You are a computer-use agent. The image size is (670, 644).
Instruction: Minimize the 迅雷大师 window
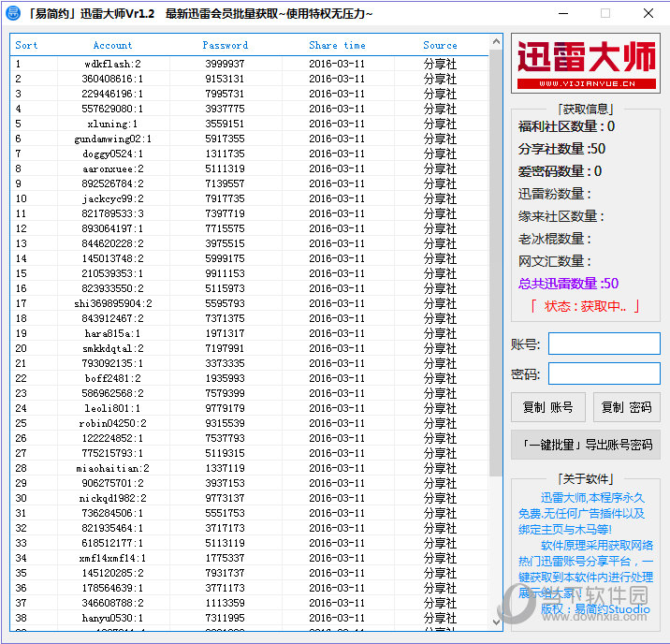click(x=563, y=13)
